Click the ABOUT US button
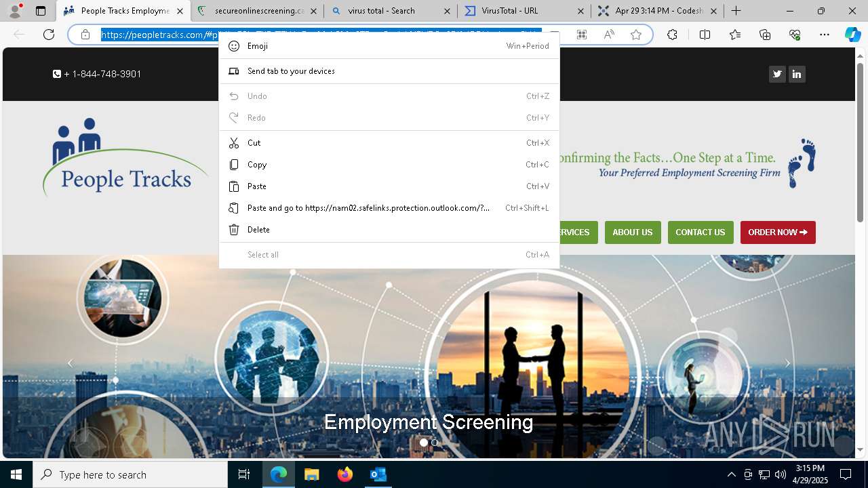The image size is (868, 488). tap(633, 232)
